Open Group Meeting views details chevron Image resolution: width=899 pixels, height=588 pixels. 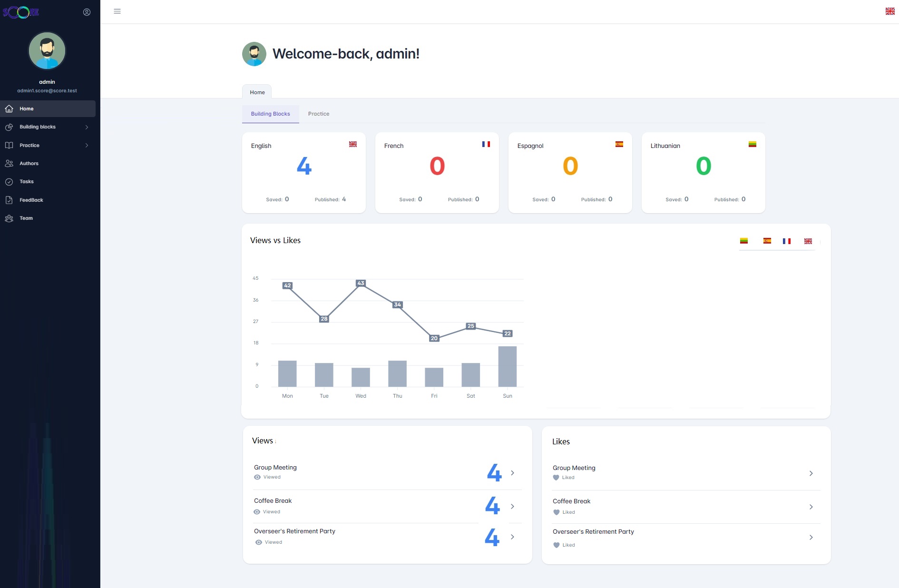(x=512, y=473)
